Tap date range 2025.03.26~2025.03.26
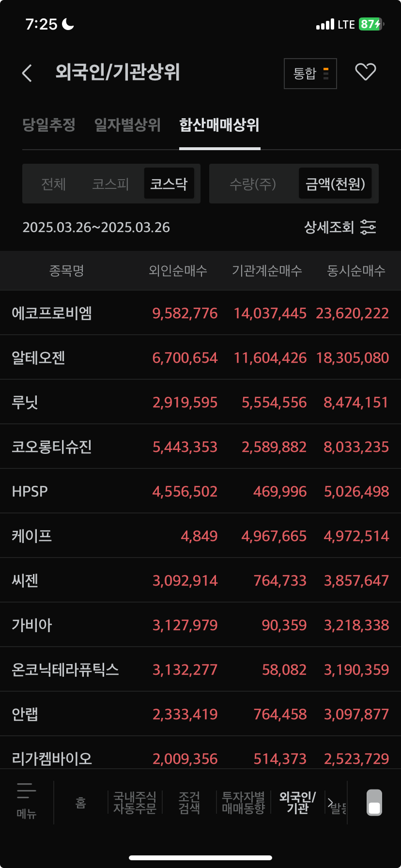This screenshot has height=868, width=401. tap(96, 228)
